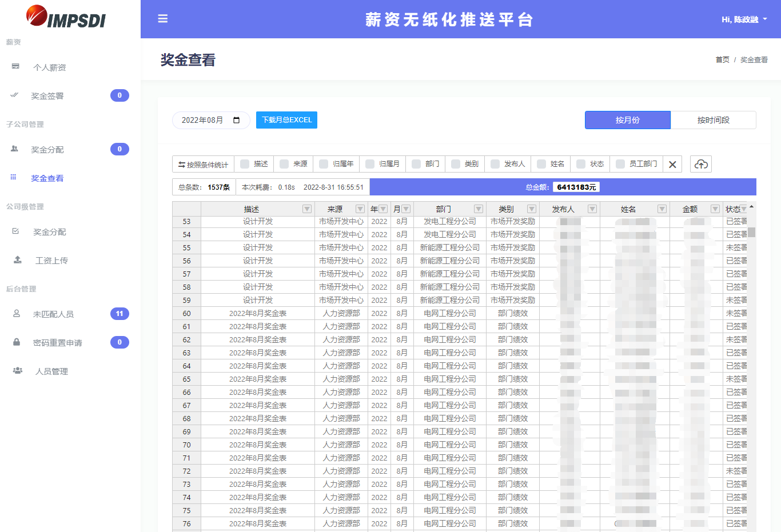Toggle the 部门 statistics checkbox
Screen dimensions: 781x532
[x=416, y=164]
